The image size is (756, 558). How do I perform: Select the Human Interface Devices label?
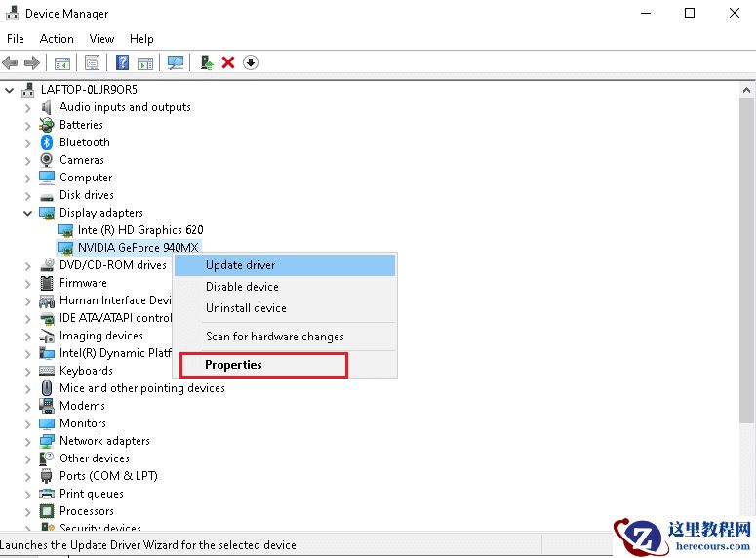coord(115,300)
